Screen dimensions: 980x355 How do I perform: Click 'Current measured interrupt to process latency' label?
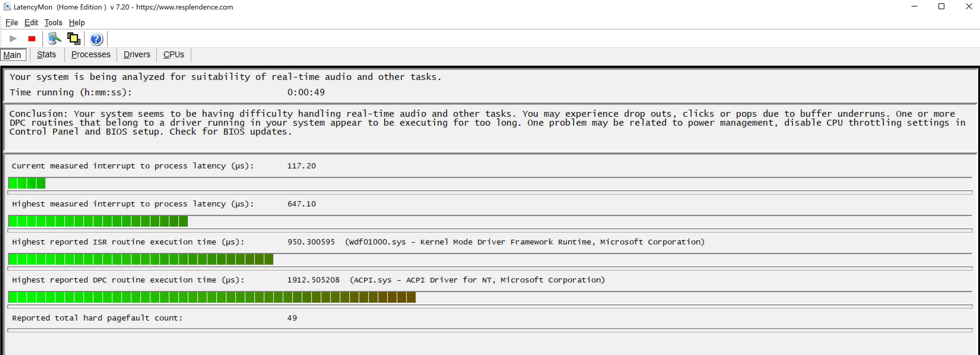pyautogui.click(x=133, y=166)
